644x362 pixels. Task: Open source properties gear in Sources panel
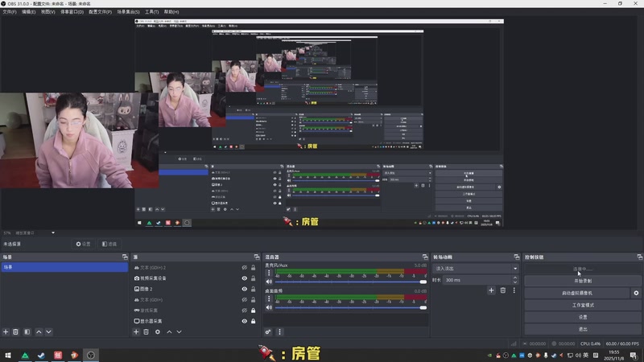[x=158, y=331]
